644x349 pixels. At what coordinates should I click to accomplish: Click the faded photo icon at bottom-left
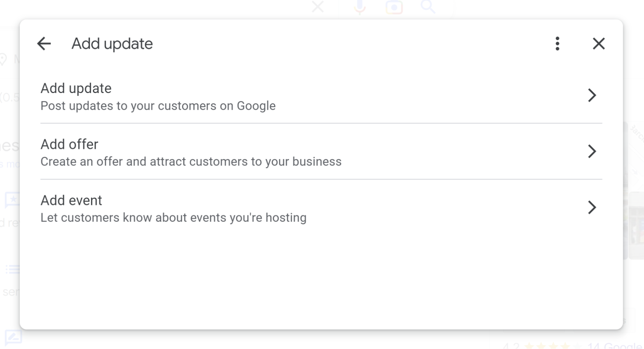click(13, 337)
